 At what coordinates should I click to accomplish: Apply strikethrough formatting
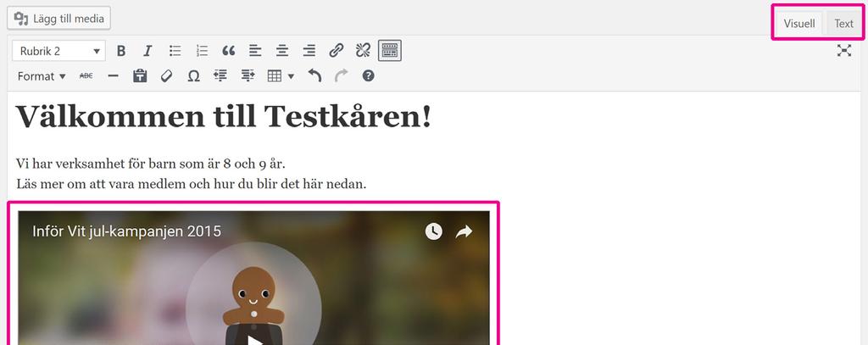[86, 76]
